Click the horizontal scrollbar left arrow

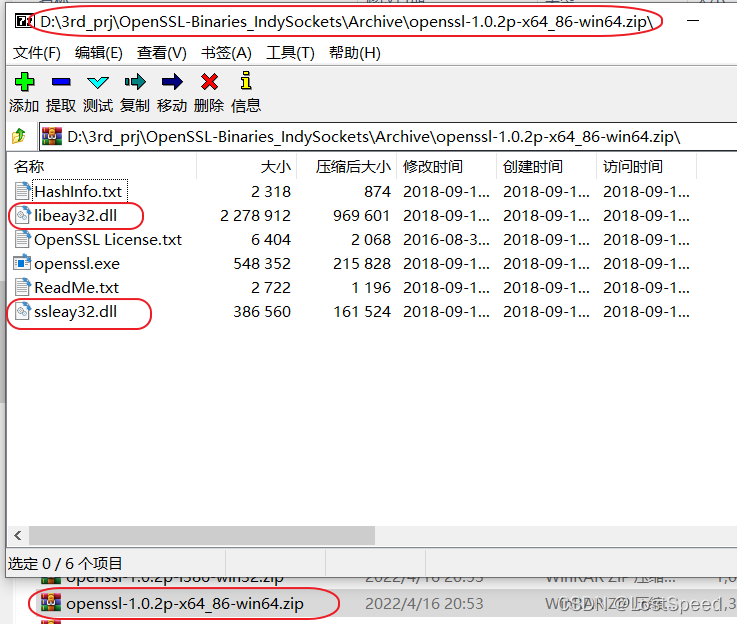point(17,537)
